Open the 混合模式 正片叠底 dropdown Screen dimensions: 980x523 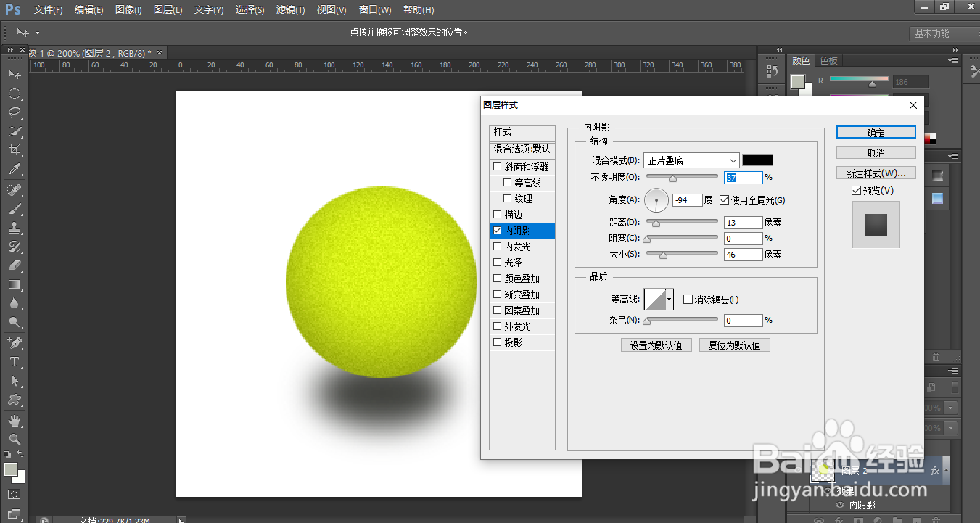pyautogui.click(x=691, y=160)
